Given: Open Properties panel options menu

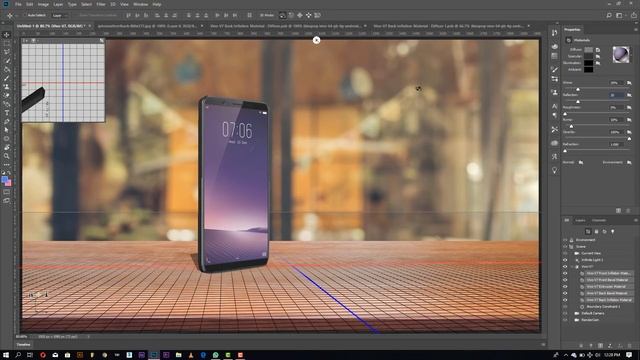Looking at the screenshot, I should coord(636,29).
